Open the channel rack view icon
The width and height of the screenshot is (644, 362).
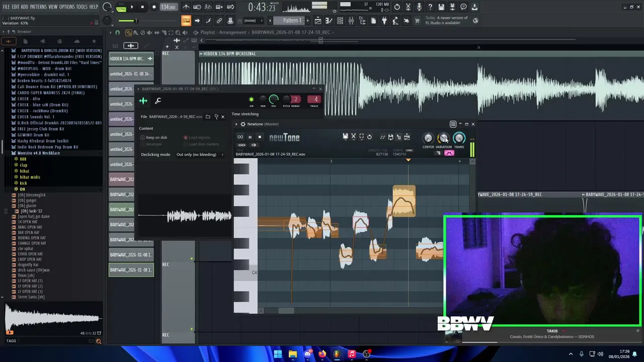pos(340,21)
